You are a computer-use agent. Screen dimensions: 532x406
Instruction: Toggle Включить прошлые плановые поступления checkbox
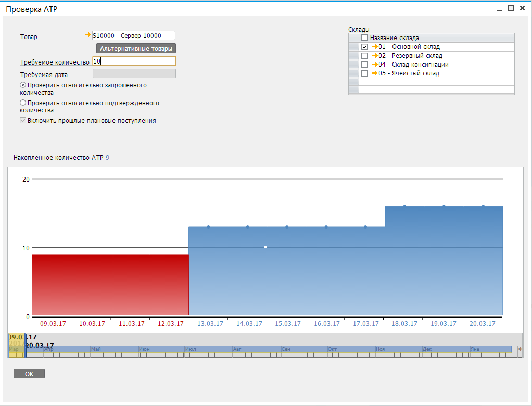[x=23, y=120]
